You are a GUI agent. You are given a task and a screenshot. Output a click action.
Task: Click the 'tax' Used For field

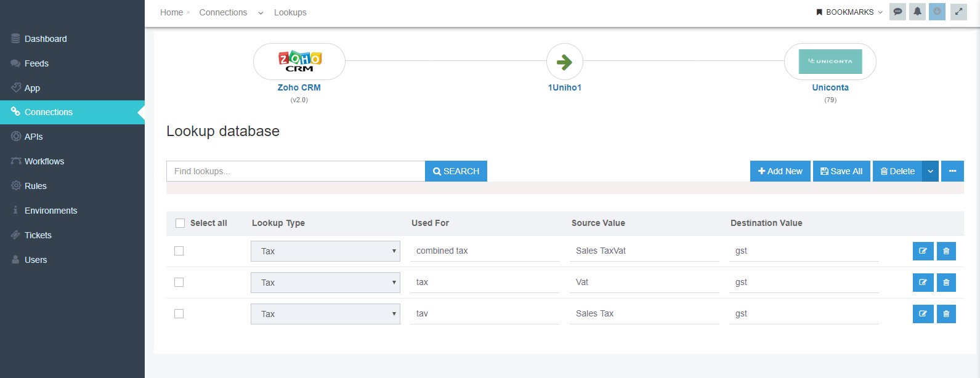pos(485,282)
